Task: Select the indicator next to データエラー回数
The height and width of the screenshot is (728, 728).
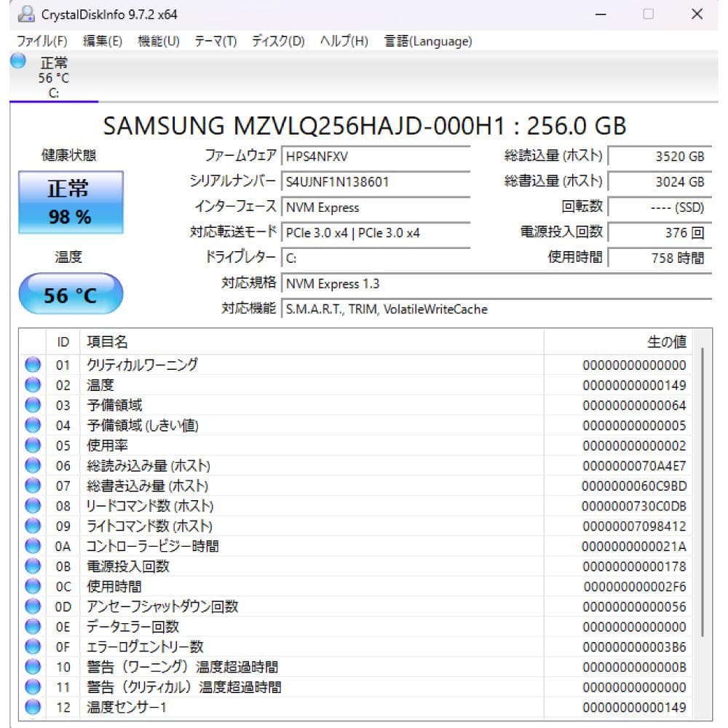Action: pos(32,626)
